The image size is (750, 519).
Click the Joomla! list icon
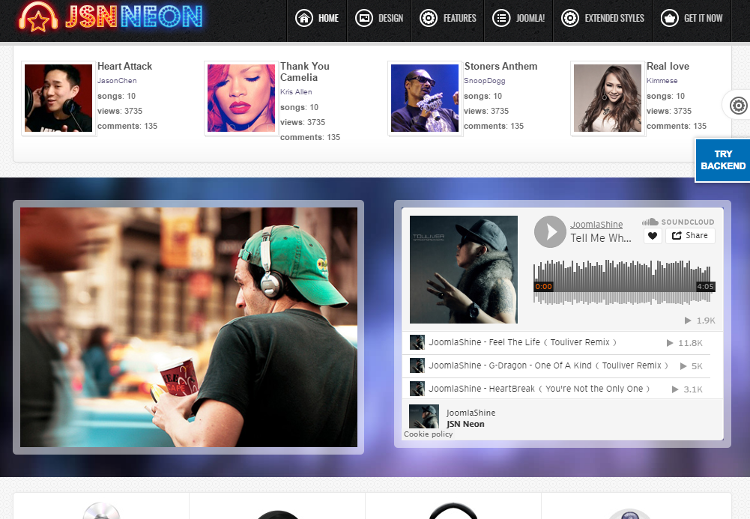pyautogui.click(x=501, y=18)
